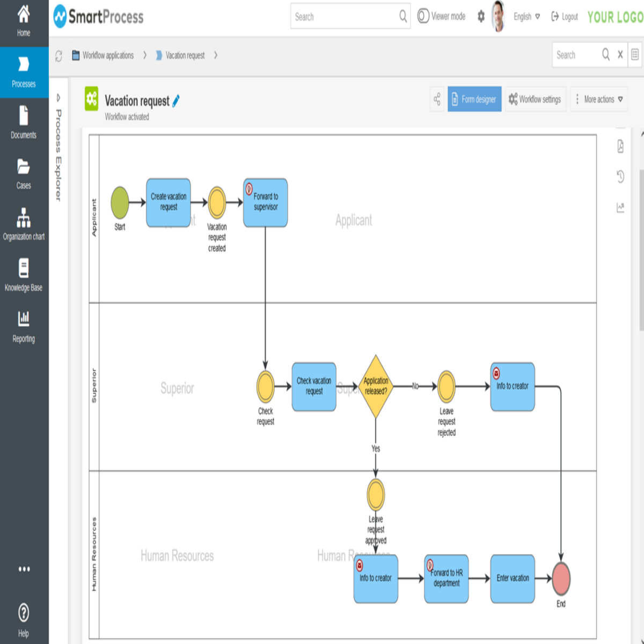The image size is (644, 644).
Task: Select Processes in the sidebar navigation
Action: pos(24,70)
